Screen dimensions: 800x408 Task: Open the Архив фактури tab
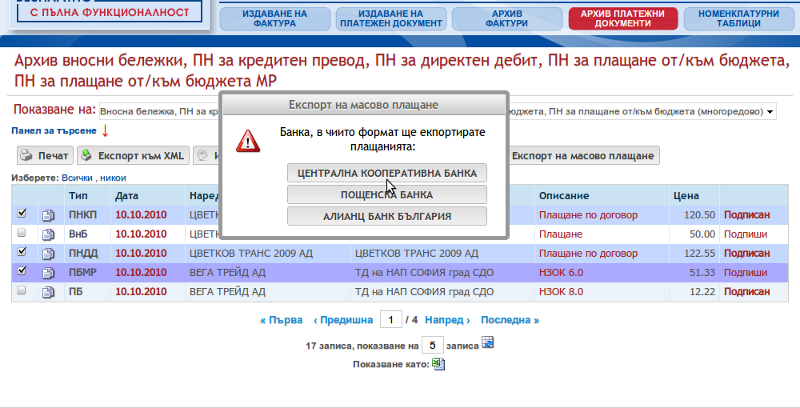[x=507, y=19]
